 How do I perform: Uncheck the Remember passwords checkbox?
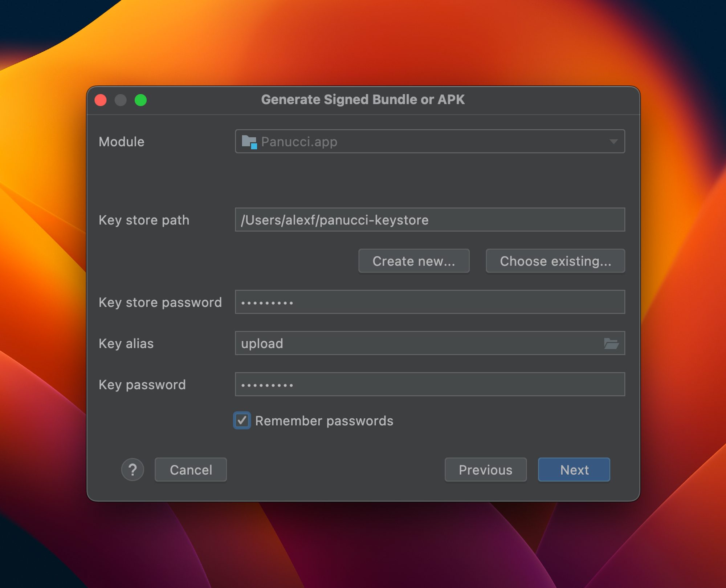point(242,421)
